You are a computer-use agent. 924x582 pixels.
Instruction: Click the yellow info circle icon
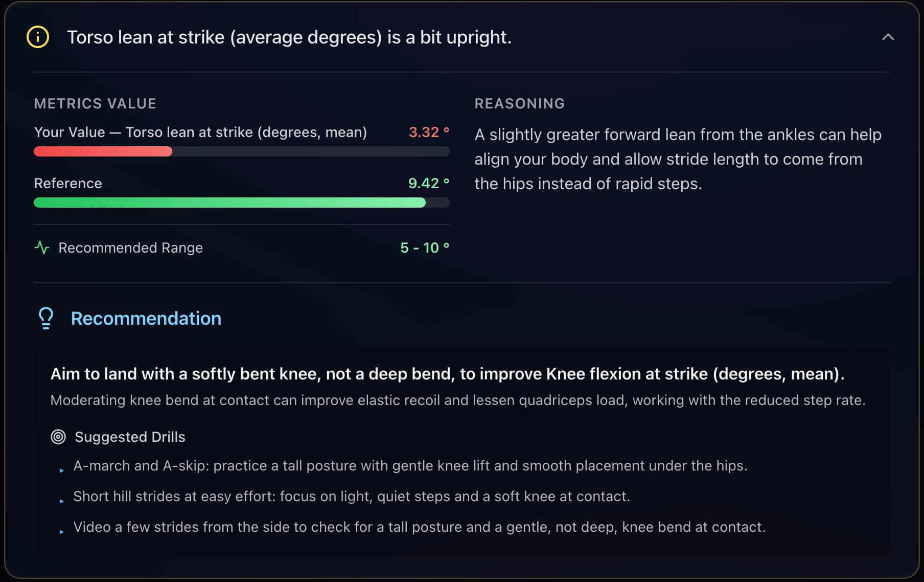pyautogui.click(x=38, y=37)
